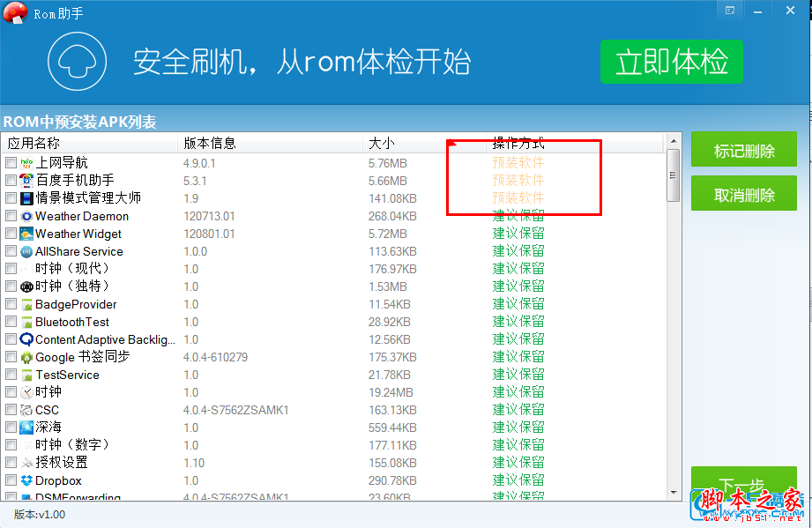This screenshot has width=812, height=528.
Task: Click the AllShare Service app icon
Action: click(26, 251)
